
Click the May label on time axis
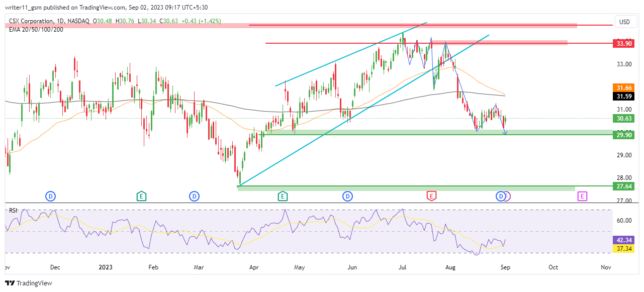pos(300,268)
